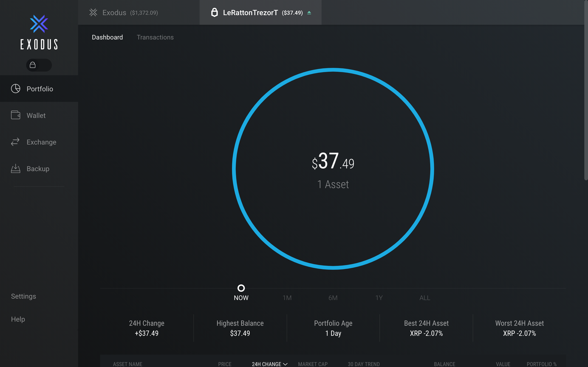Viewport: 588px width, 367px height.
Task: Click the Portfolio pie chart icon
Action: pos(16,89)
